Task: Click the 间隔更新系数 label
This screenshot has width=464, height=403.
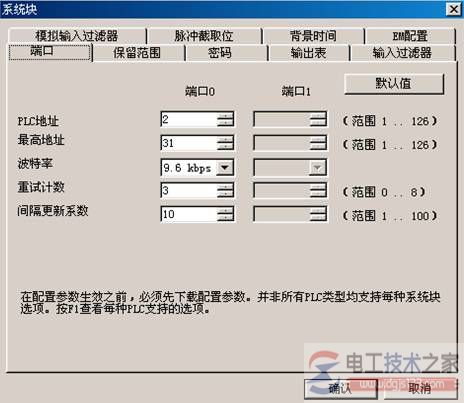Action: click(53, 211)
